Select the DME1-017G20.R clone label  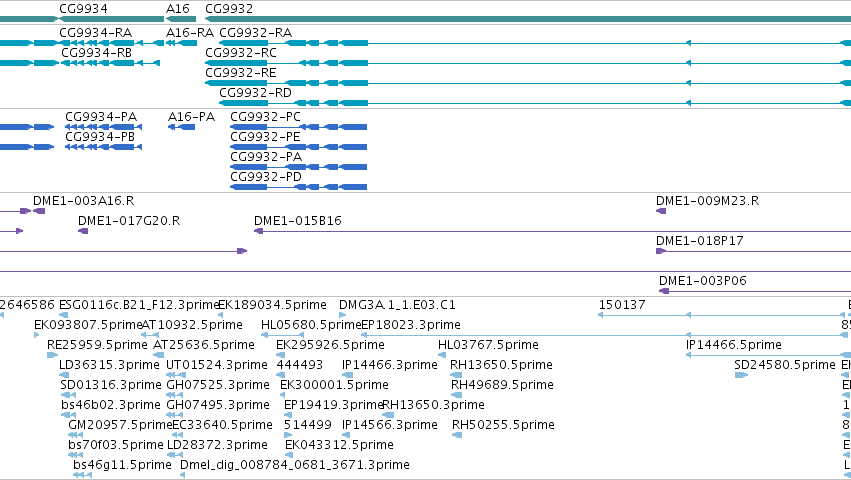click(129, 221)
